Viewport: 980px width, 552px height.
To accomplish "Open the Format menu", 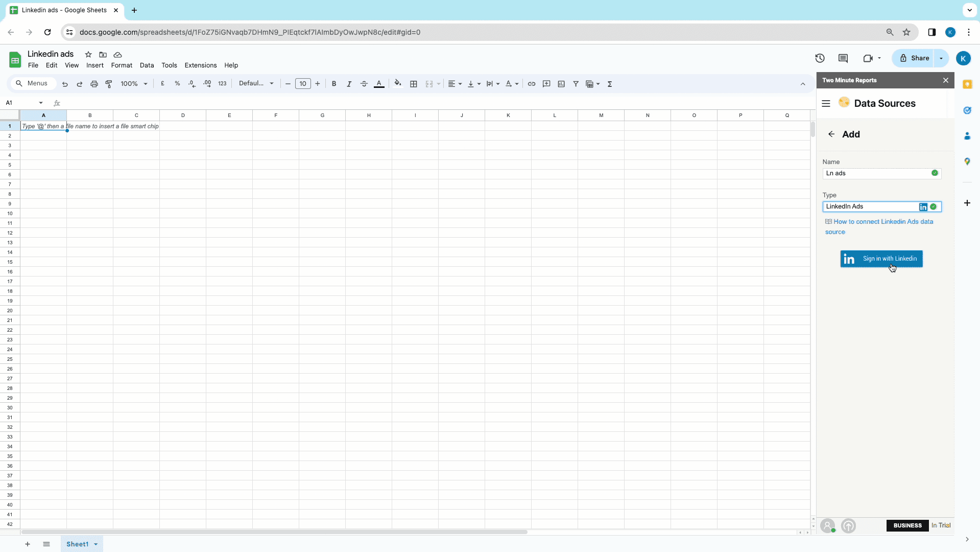I will coord(122,65).
